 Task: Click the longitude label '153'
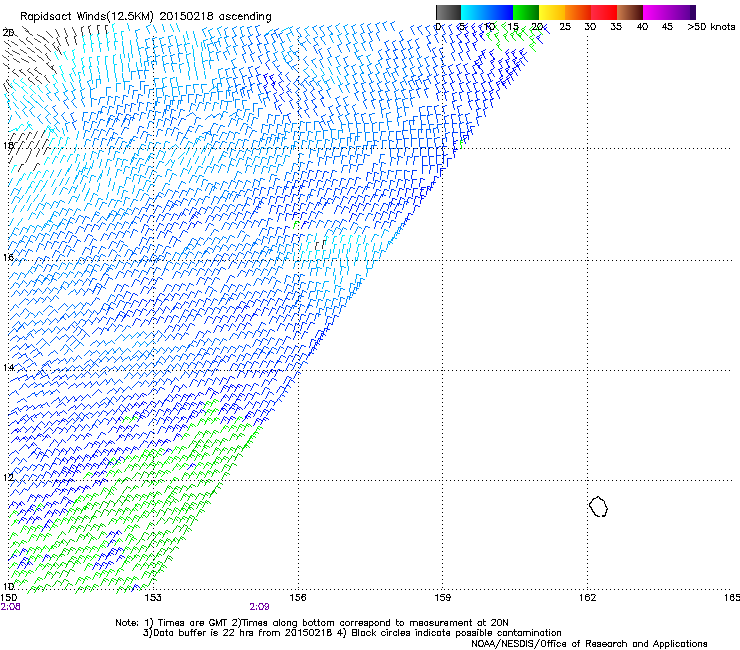tap(153, 598)
